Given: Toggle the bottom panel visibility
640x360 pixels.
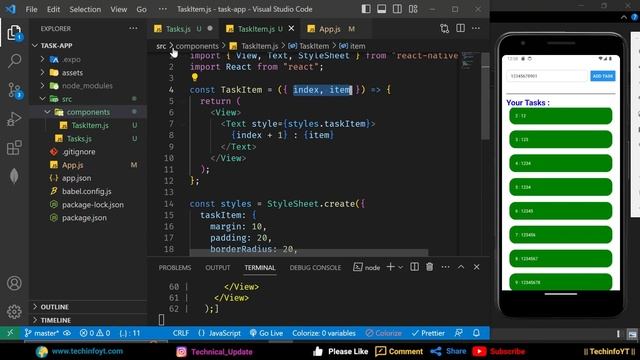Looking at the screenshot, I should point(382,9).
